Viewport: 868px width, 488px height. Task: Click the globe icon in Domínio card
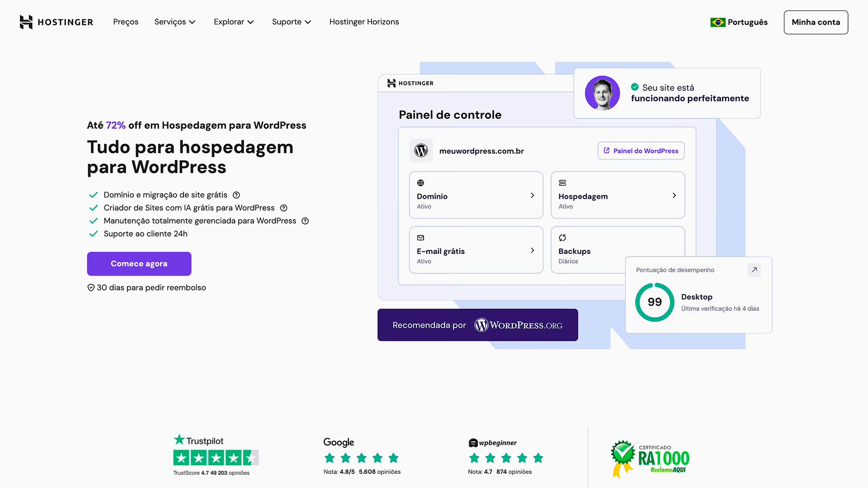coord(420,183)
